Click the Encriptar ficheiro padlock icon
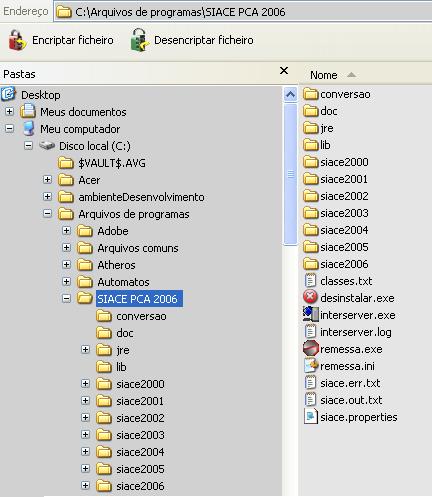 [x=17, y=40]
